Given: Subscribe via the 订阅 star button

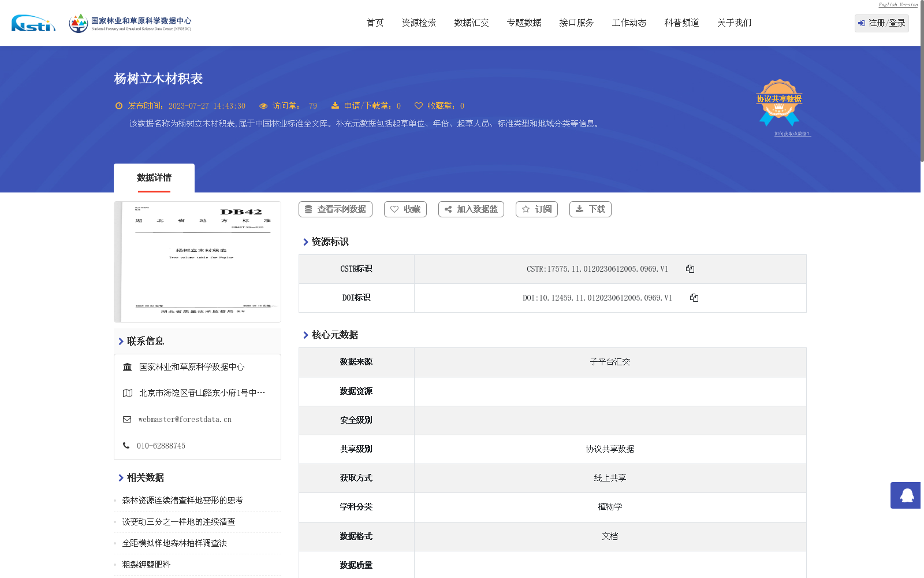Looking at the screenshot, I should [x=536, y=209].
